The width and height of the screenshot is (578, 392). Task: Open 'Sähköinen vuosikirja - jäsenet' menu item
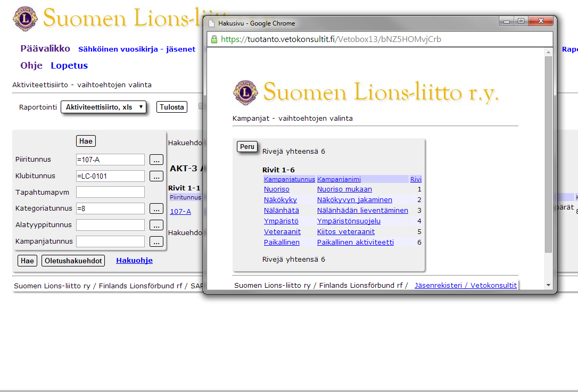click(137, 49)
